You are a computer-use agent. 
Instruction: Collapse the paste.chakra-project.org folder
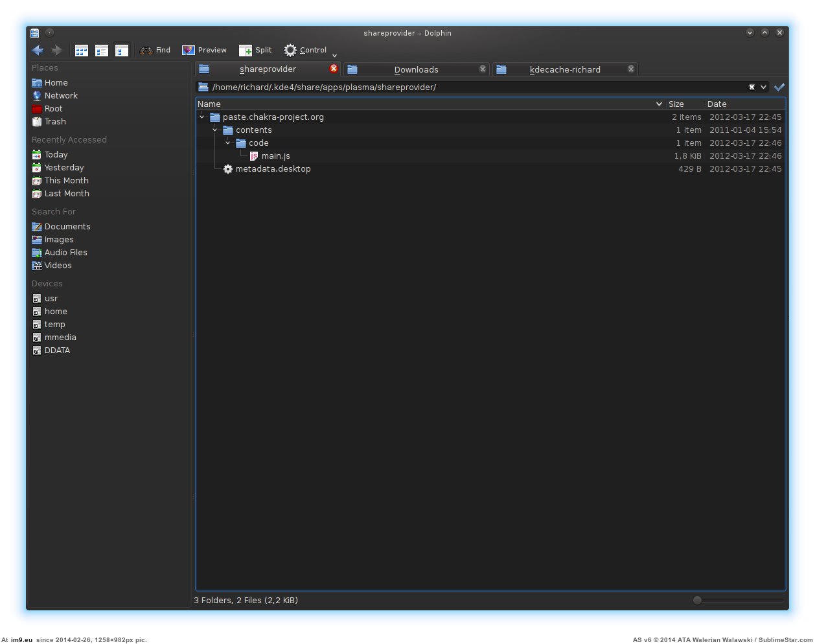coord(202,117)
